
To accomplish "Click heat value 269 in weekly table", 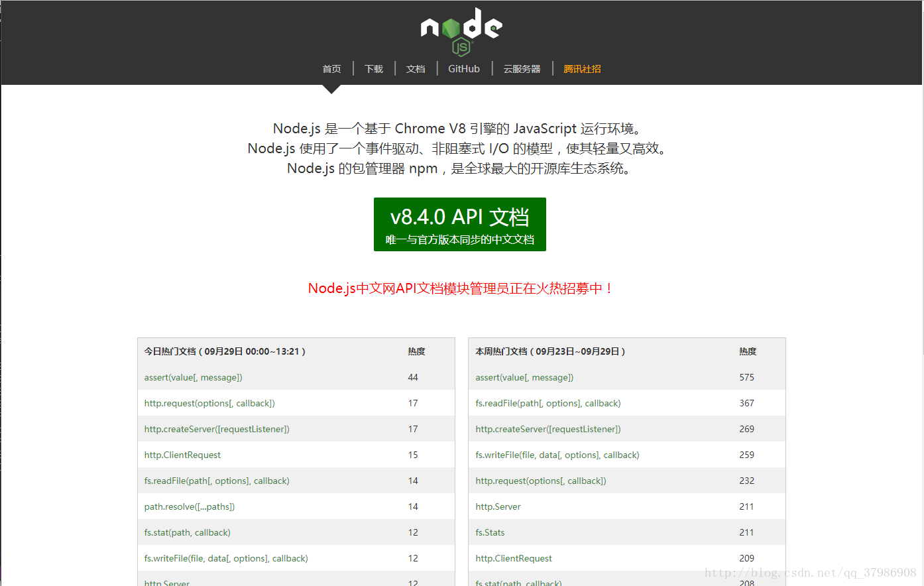I will (x=747, y=429).
